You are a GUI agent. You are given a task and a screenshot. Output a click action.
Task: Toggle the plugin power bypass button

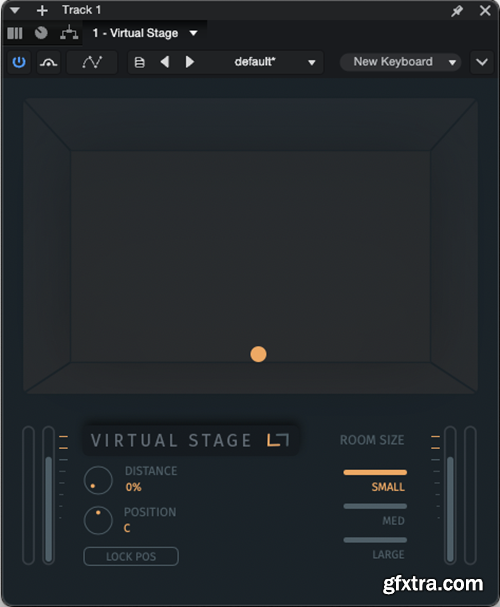tap(19, 62)
